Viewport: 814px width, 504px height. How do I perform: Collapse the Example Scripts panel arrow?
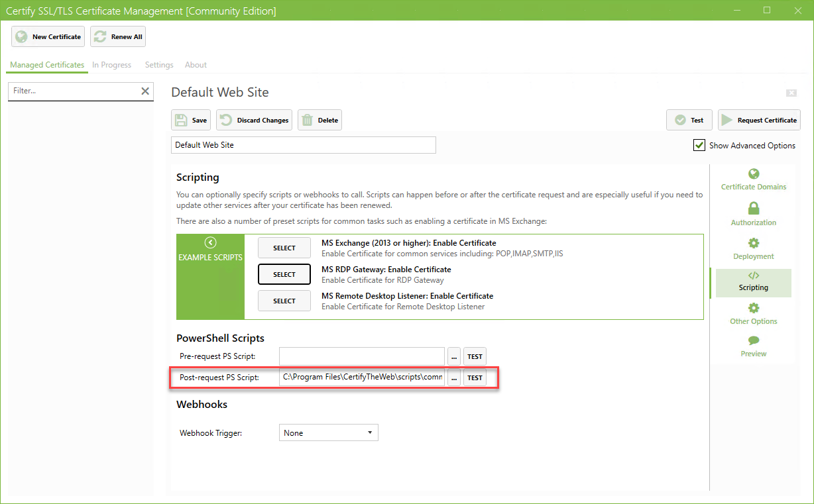click(x=210, y=243)
